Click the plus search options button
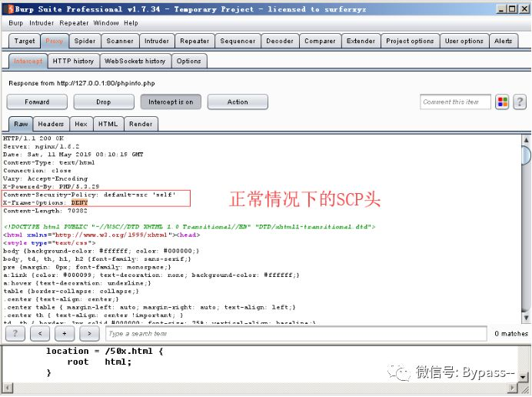The height and width of the screenshot is (397, 532). [x=65, y=333]
